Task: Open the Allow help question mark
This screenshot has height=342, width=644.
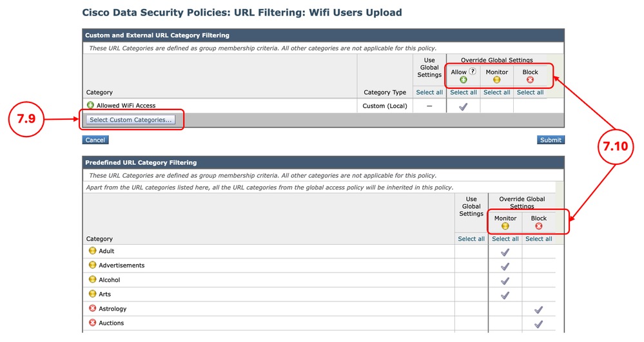Action: (x=473, y=71)
